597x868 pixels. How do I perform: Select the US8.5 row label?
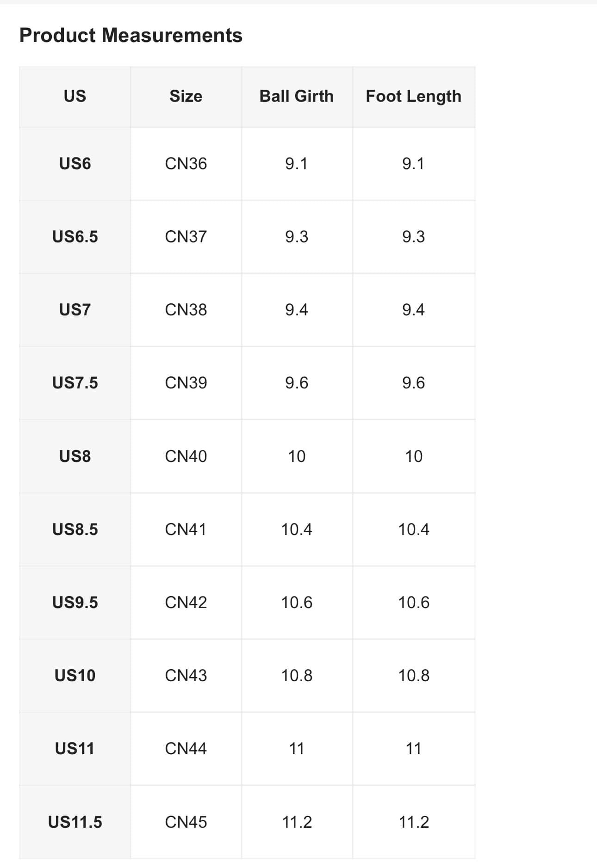click(x=75, y=529)
